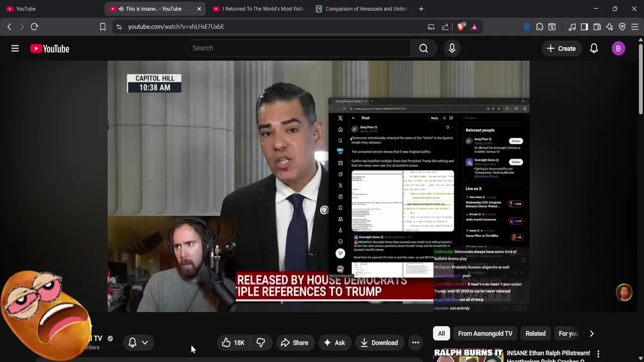Open YouTube notifications bell in header

[x=594, y=48]
